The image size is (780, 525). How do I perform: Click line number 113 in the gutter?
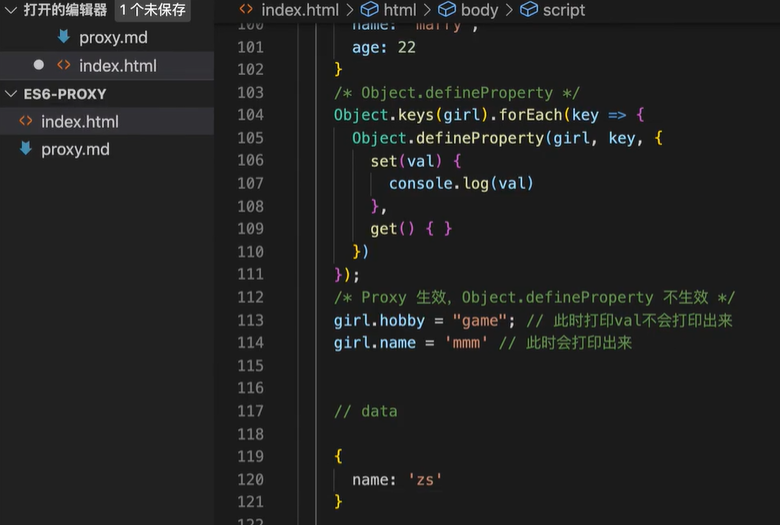point(250,320)
